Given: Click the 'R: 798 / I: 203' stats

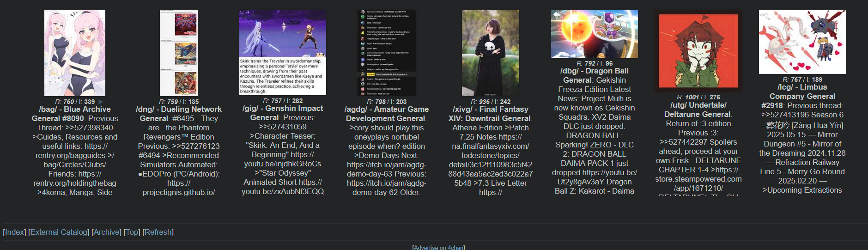Looking at the screenshot, I should click(x=387, y=102).
